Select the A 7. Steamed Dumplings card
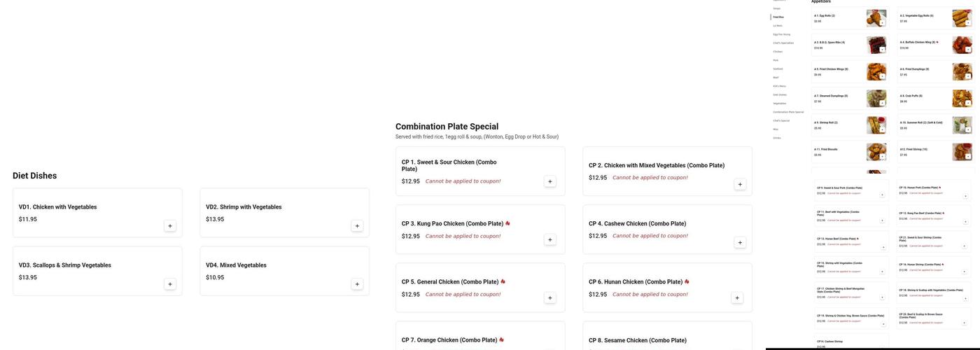 tap(836, 98)
